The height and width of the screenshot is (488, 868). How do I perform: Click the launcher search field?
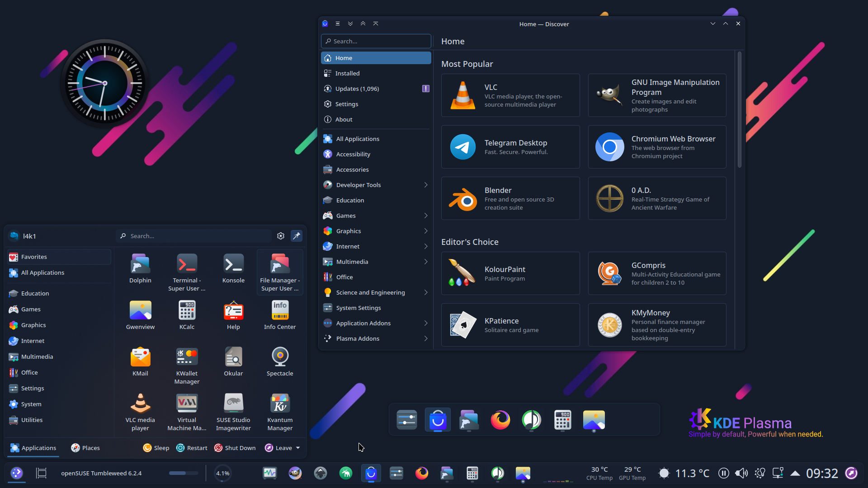click(x=193, y=236)
